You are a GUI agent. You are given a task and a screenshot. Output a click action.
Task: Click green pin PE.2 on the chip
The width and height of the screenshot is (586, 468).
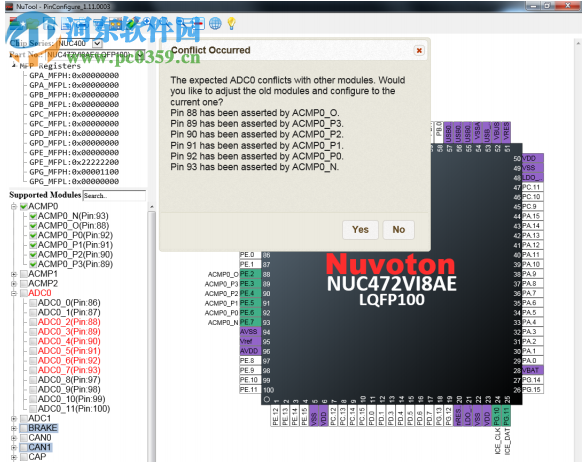coord(250,274)
